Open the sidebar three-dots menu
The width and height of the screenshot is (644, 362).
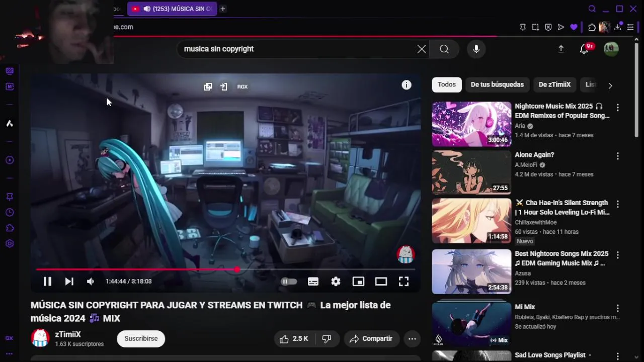click(x=10, y=353)
